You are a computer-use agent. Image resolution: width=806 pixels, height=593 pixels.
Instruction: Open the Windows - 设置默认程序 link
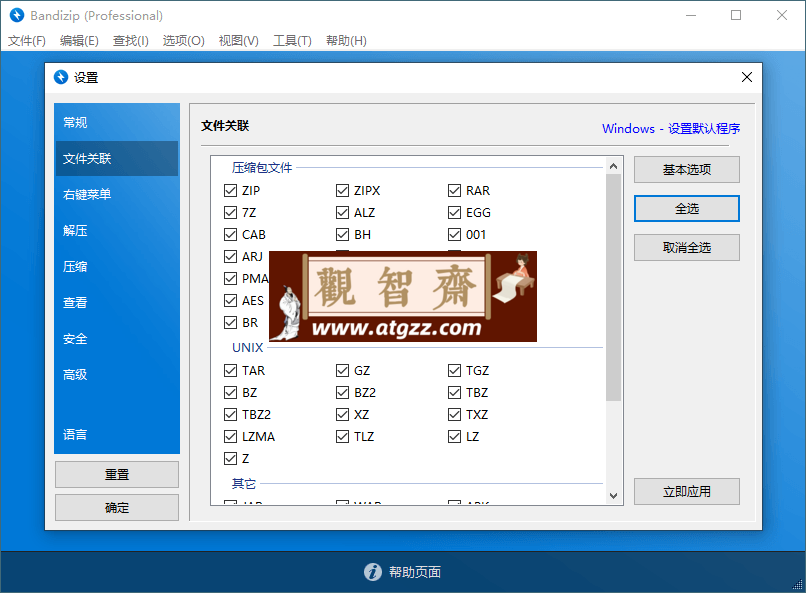tap(671, 128)
